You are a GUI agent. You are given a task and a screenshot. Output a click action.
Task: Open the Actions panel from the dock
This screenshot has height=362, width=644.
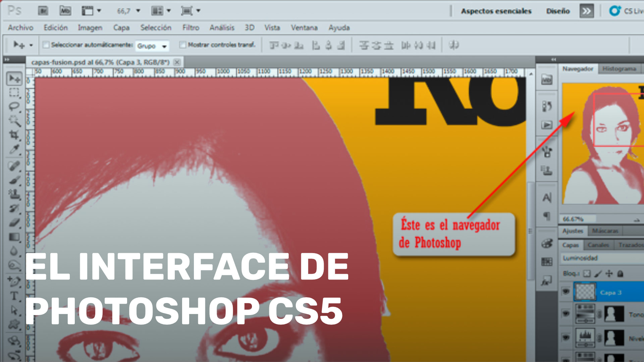(547, 125)
